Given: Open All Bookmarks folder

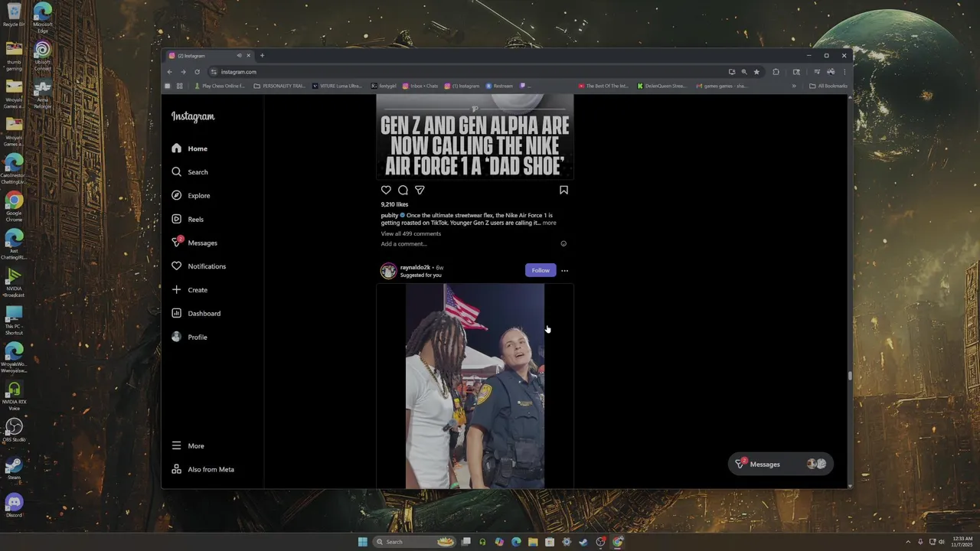Looking at the screenshot, I should [828, 86].
